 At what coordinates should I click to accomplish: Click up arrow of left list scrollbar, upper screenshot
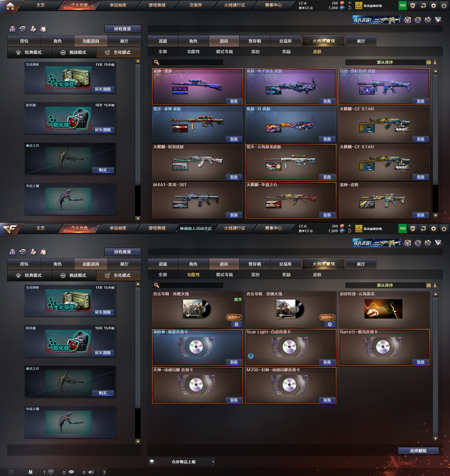tap(138, 61)
